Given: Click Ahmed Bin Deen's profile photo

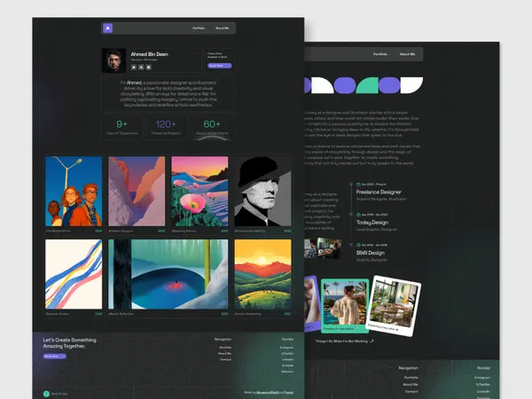Looking at the screenshot, I should click(113, 60).
